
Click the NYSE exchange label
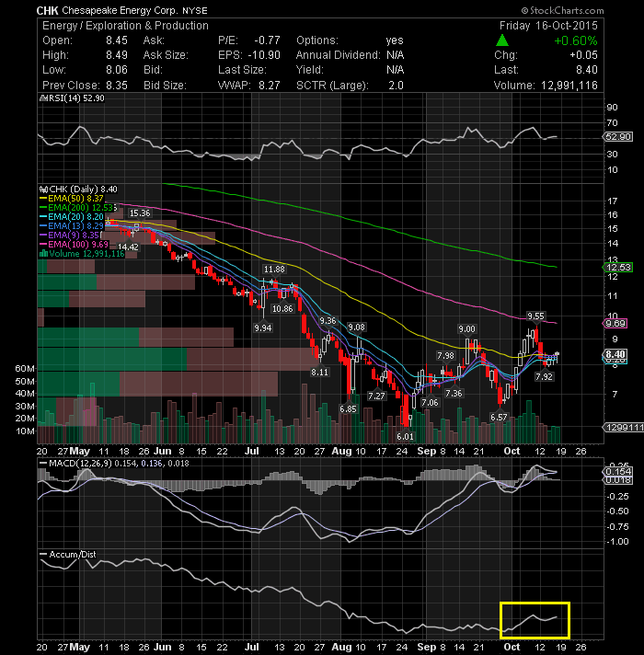tap(195, 11)
